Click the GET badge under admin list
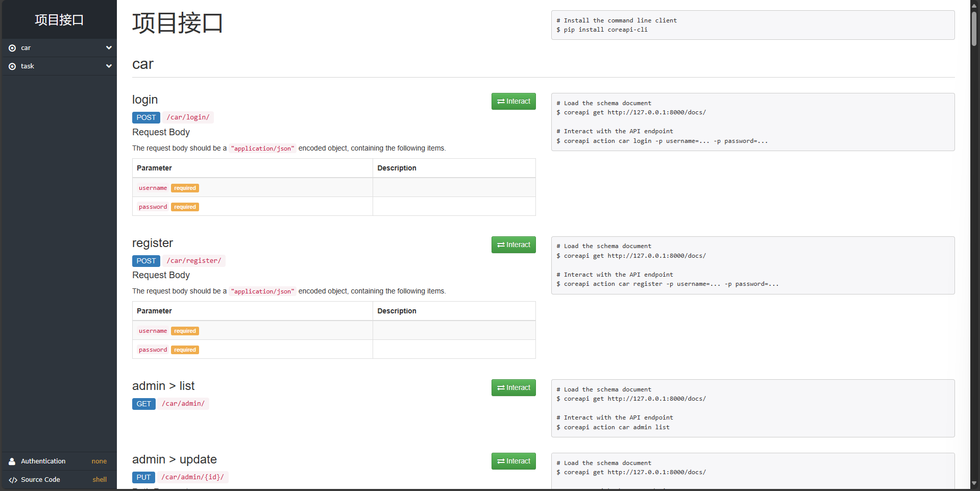This screenshot has width=980, height=491. coord(144,404)
